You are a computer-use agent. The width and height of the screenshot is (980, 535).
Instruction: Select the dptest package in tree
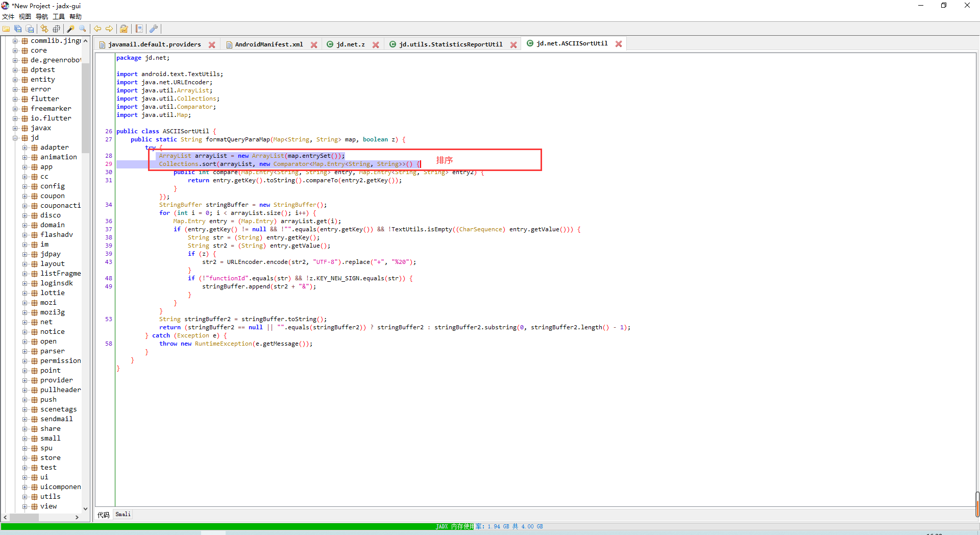[x=42, y=70]
